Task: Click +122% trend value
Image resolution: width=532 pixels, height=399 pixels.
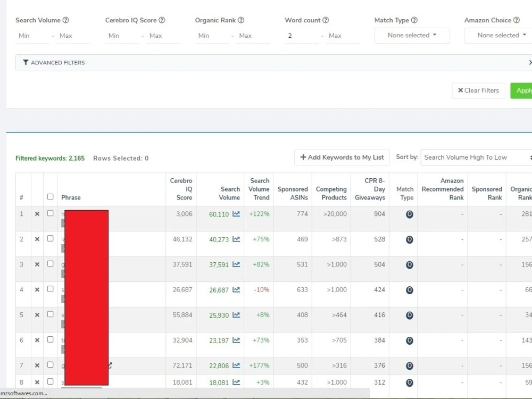Action: (x=259, y=214)
